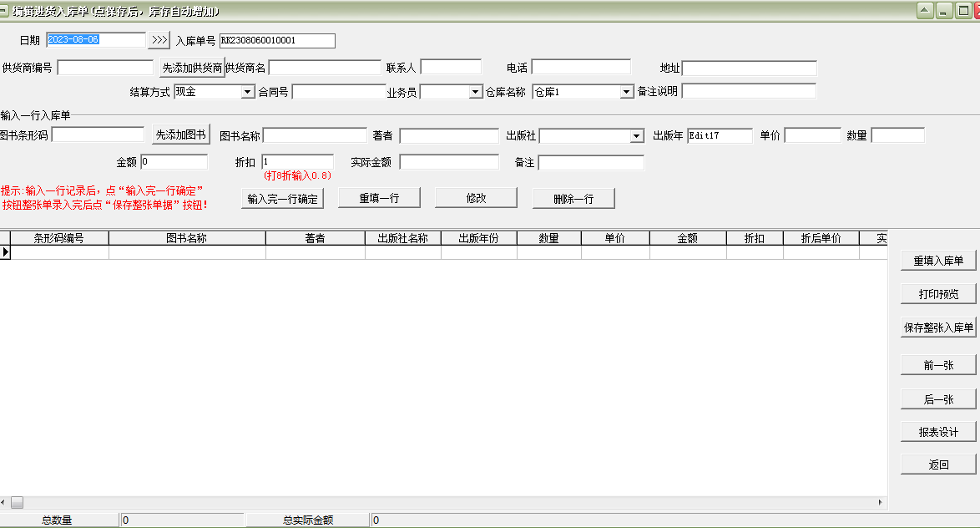Screen dimensions: 980x528
Task: Click the 出版年份 column header
Action: 479,238
